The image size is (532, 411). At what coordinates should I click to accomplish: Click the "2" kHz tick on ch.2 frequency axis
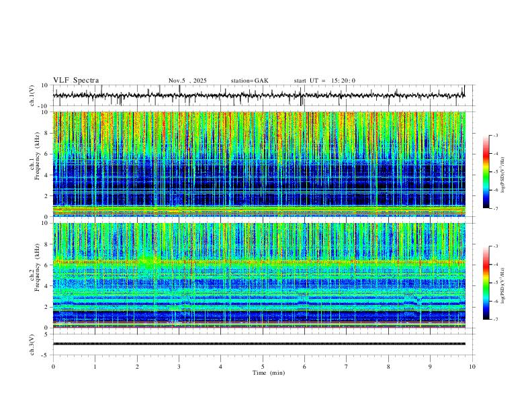pos(47,307)
